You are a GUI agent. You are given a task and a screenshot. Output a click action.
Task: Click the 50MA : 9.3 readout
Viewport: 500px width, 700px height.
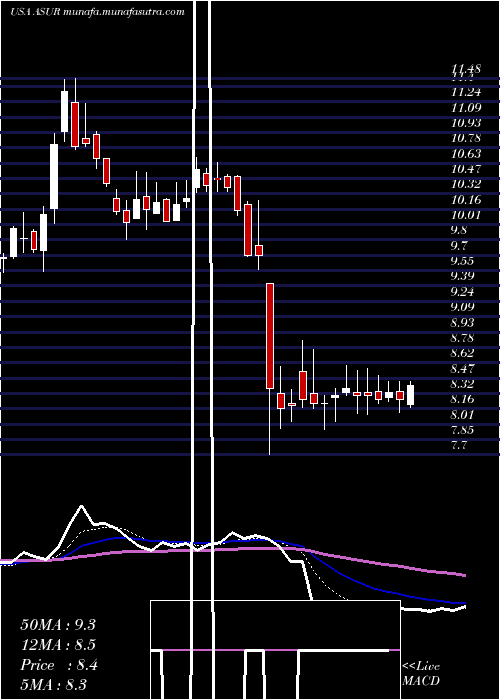coord(58,625)
